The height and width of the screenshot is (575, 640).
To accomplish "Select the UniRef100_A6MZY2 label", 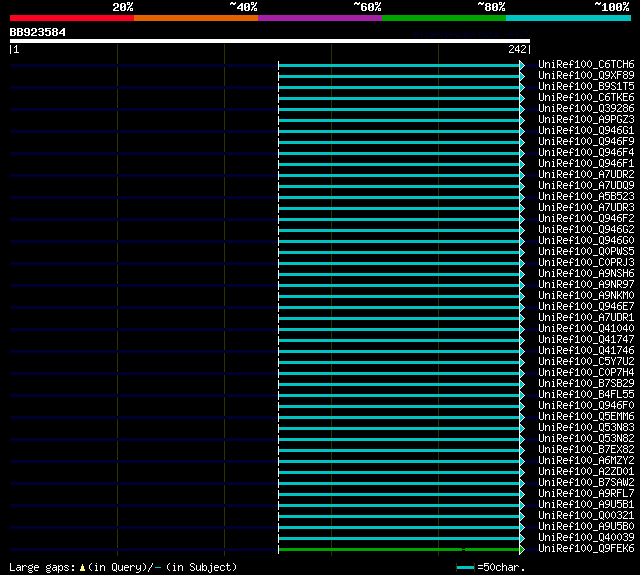I will click(x=586, y=461).
